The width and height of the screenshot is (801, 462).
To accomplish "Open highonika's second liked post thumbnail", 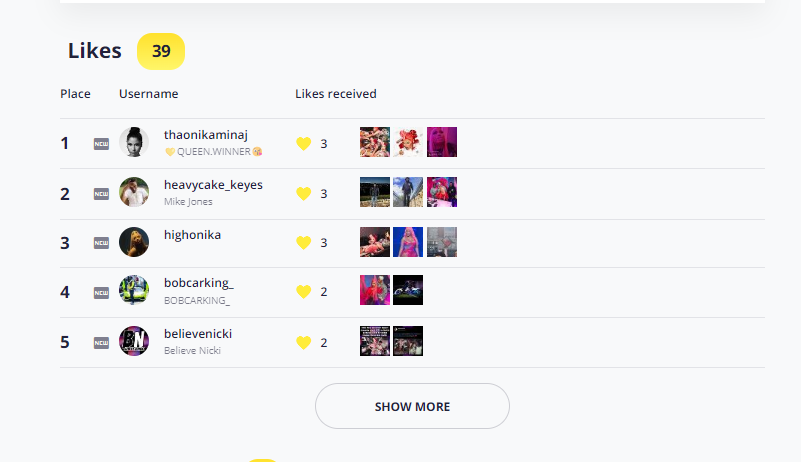I will point(408,242).
